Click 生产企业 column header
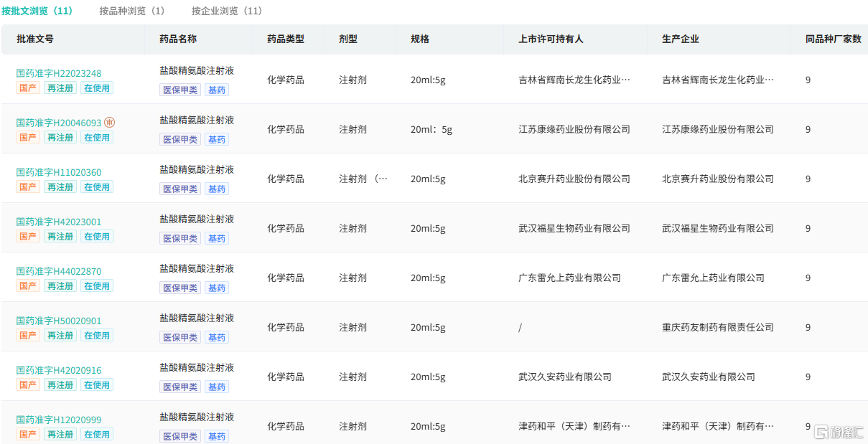The height and width of the screenshot is (444, 868). pos(681,39)
